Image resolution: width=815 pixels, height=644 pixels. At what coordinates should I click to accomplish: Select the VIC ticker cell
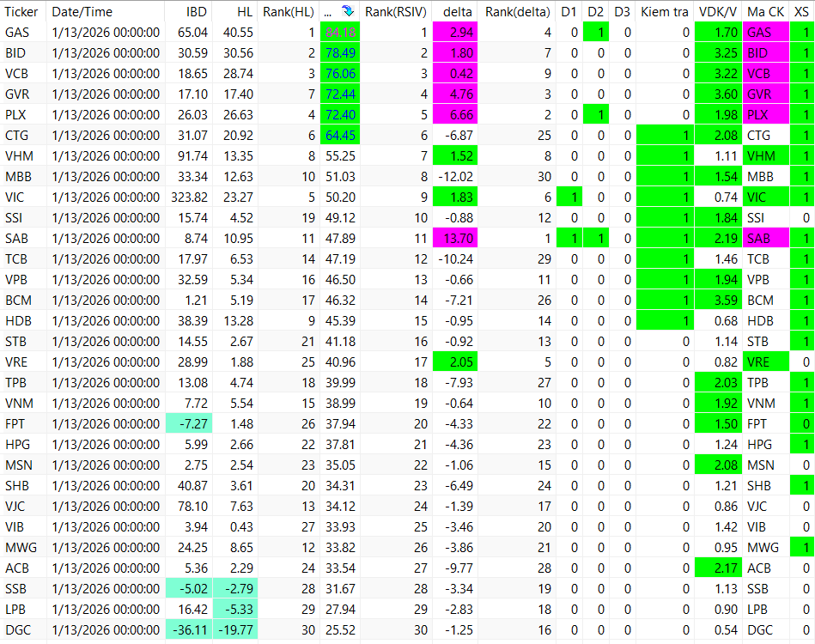click(23, 197)
